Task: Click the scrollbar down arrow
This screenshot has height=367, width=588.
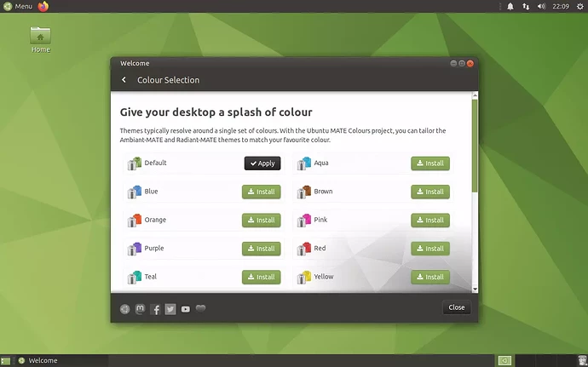Action: (475, 289)
